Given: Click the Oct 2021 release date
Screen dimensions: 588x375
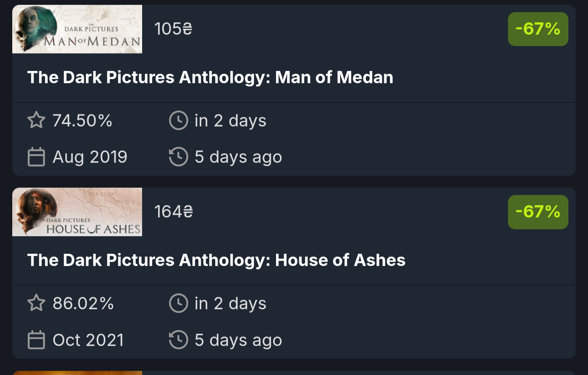Looking at the screenshot, I should 88,340.
